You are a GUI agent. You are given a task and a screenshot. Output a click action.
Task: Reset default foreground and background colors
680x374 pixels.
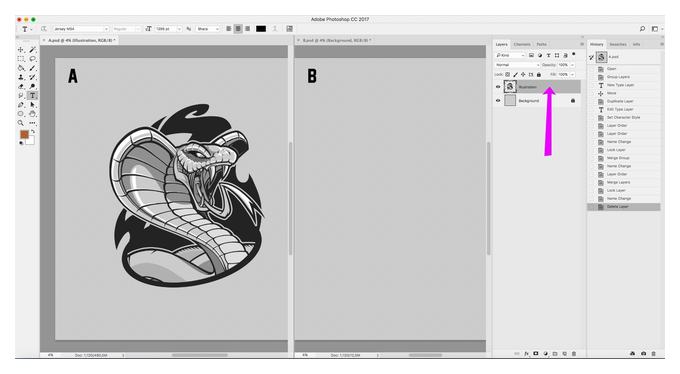tap(21, 143)
